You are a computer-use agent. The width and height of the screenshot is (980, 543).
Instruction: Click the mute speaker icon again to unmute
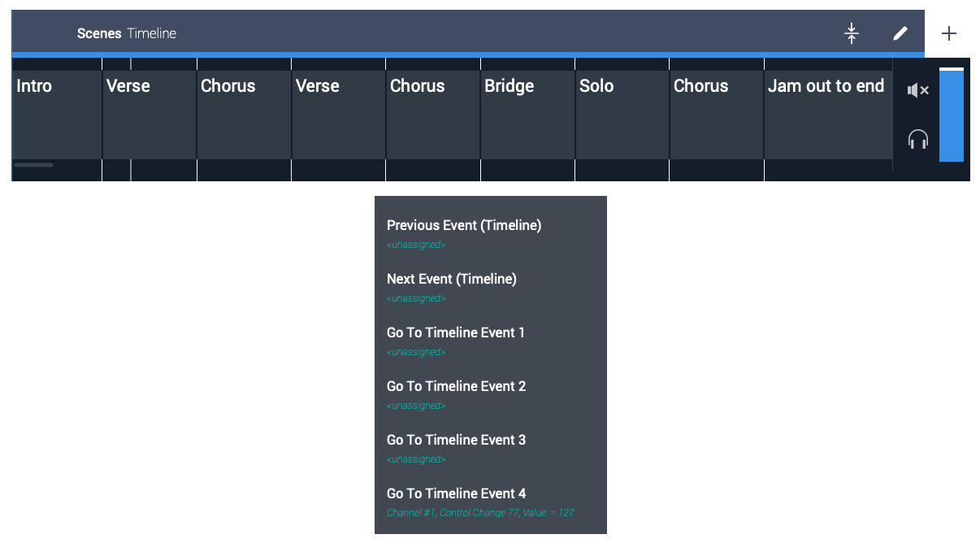[917, 90]
